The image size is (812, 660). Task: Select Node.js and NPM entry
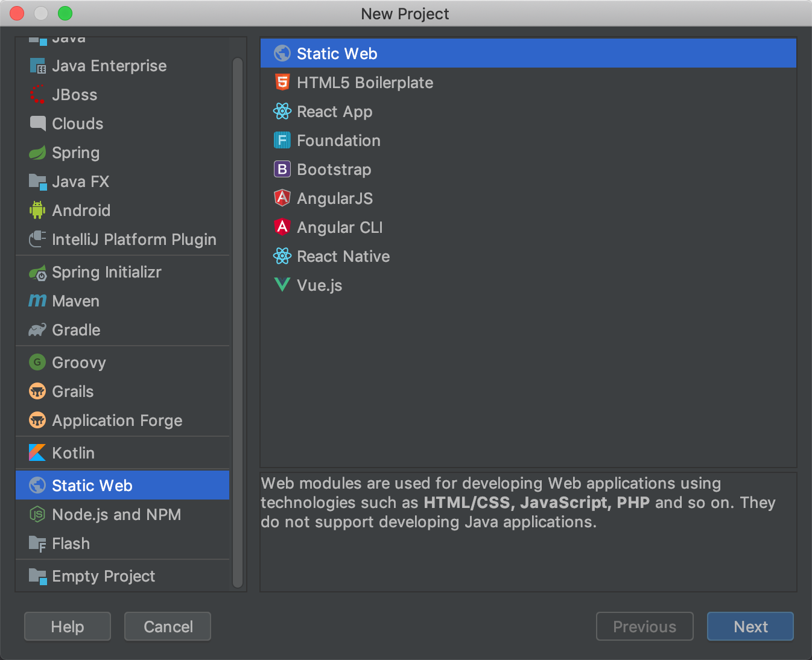click(122, 515)
